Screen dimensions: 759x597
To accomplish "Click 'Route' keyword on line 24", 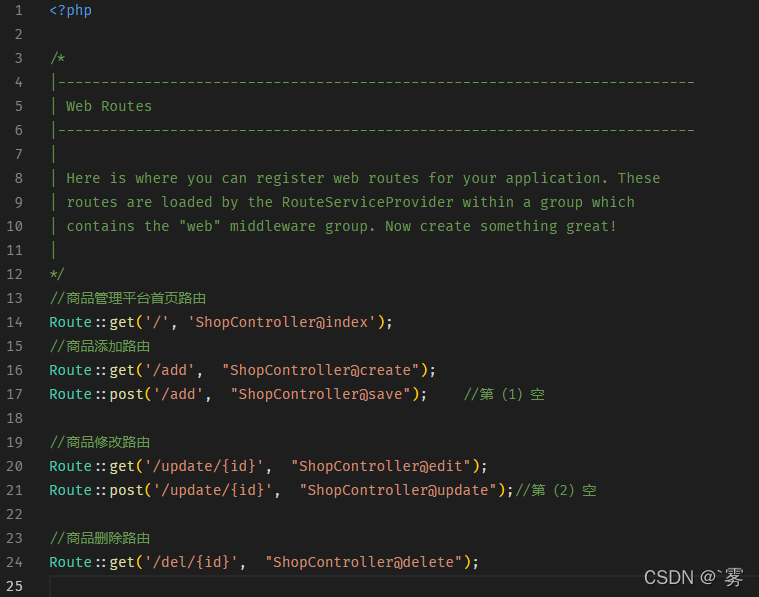I will click(x=71, y=562).
